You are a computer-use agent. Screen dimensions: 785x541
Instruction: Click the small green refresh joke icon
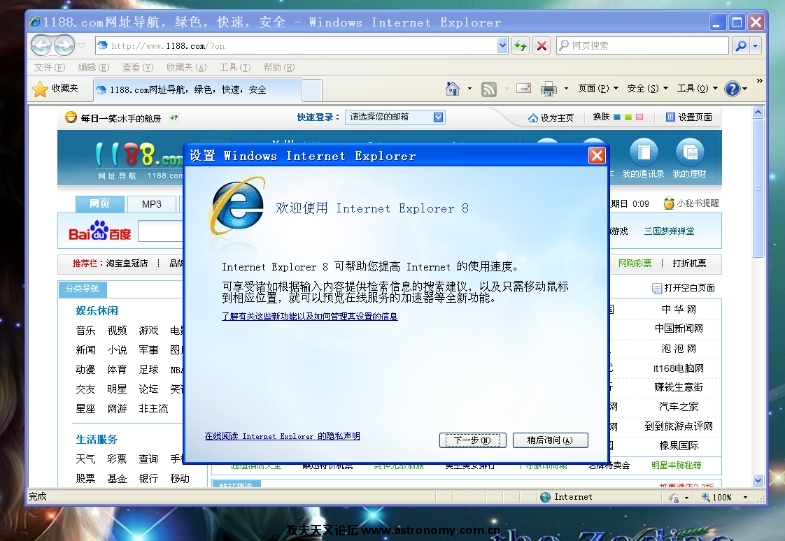174,118
